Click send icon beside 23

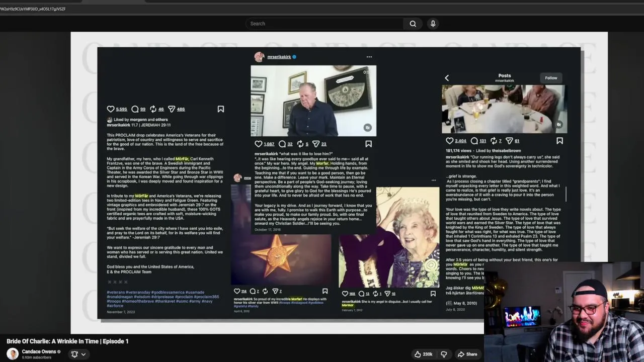316,144
